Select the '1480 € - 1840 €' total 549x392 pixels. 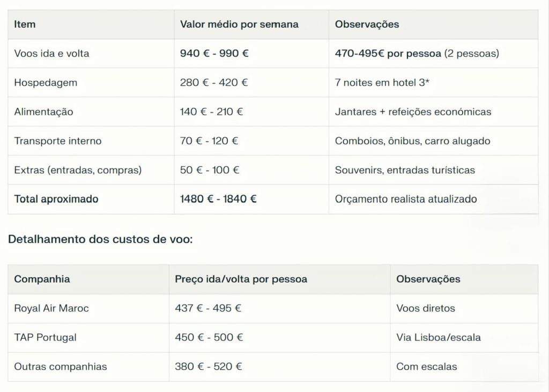[218, 199]
